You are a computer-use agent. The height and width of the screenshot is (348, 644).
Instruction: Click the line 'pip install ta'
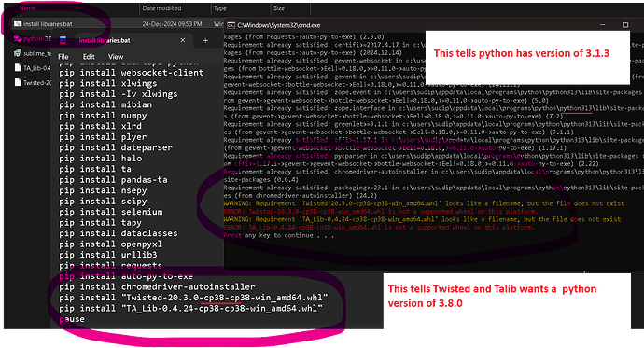95,169
